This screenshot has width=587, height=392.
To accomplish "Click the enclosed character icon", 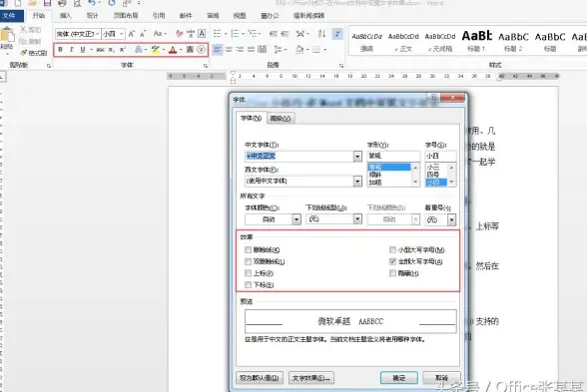I will 202,50.
